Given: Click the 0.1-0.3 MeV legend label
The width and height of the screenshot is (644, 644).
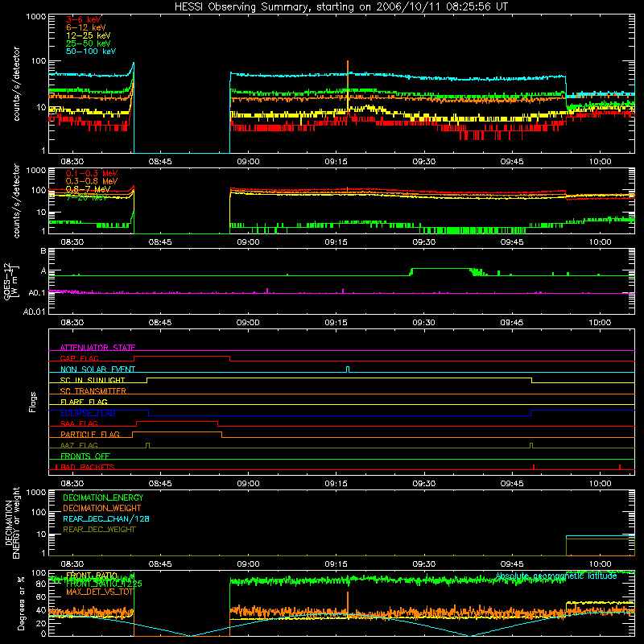Looking at the screenshot, I should [92, 173].
